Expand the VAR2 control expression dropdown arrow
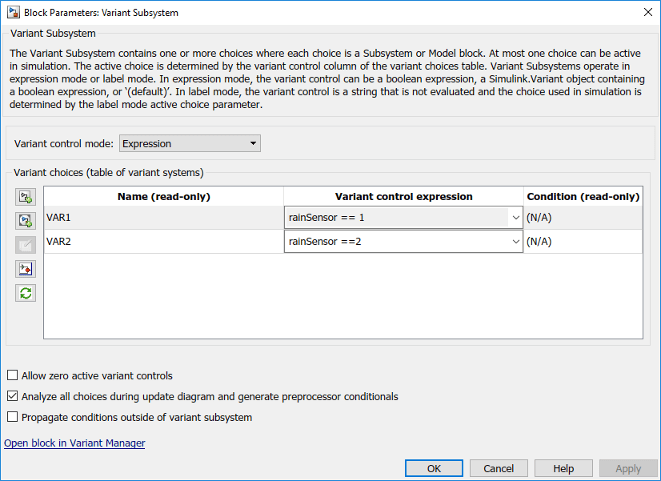The height and width of the screenshot is (481, 661). click(515, 241)
